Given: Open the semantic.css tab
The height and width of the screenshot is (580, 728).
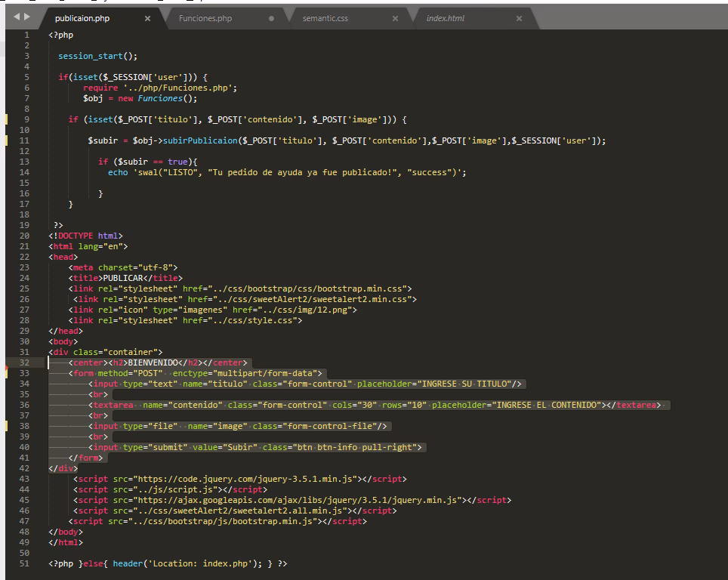Looking at the screenshot, I should tap(325, 19).
